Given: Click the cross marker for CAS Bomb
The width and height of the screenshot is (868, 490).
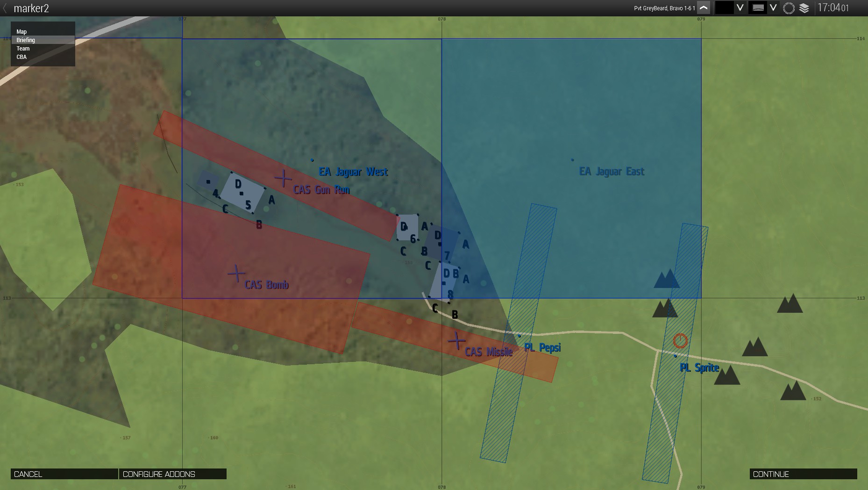Looking at the screenshot, I should [x=236, y=274].
